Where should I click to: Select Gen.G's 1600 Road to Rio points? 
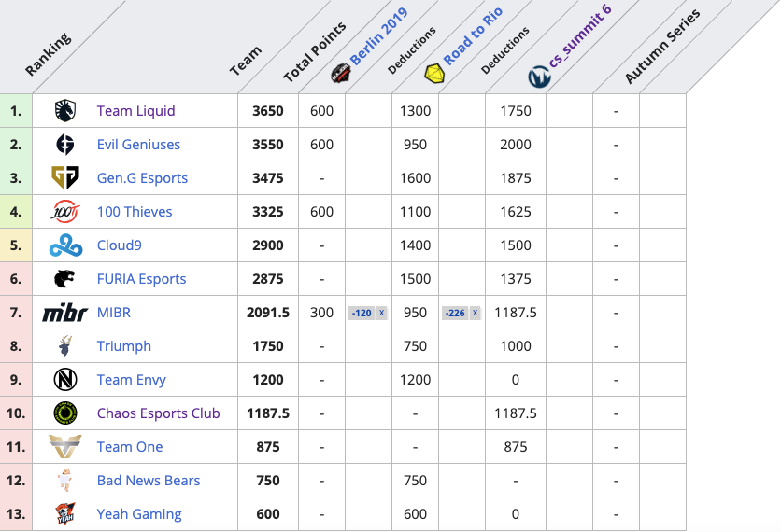[x=416, y=177]
